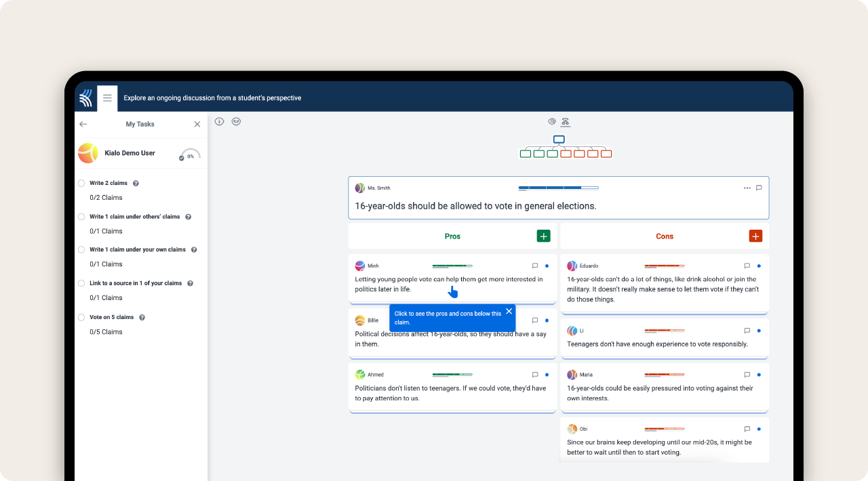Open Eduardo's claim about alcohol and military
Viewport: 868px width, 481px height.
[x=663, y=289]
